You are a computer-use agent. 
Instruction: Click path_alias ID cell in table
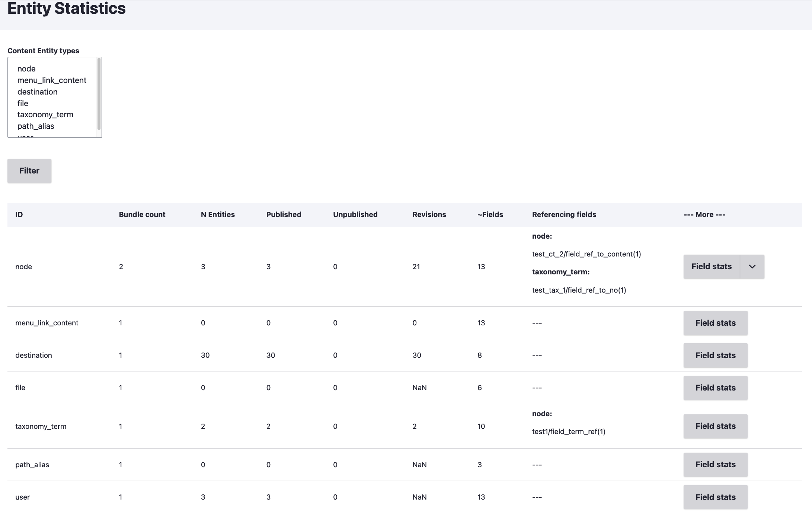pyautogui.click(x=32, y=465)
